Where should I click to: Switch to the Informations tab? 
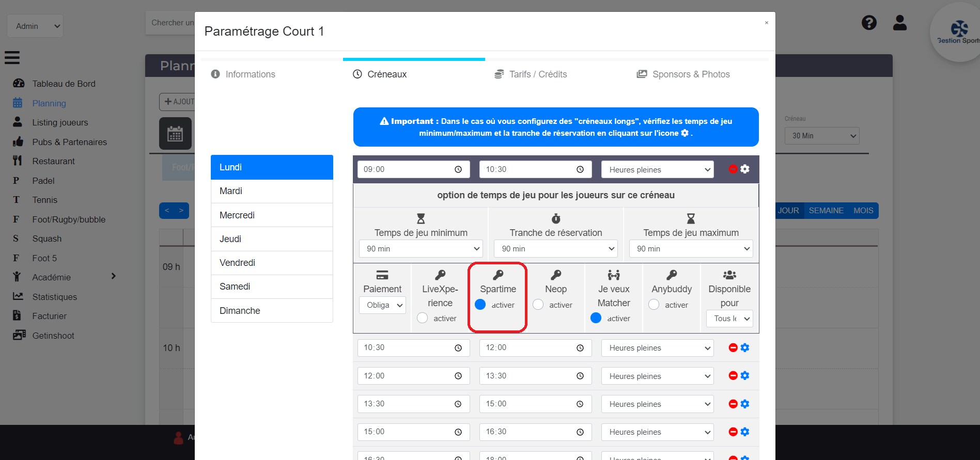click(x=243, y=74)
